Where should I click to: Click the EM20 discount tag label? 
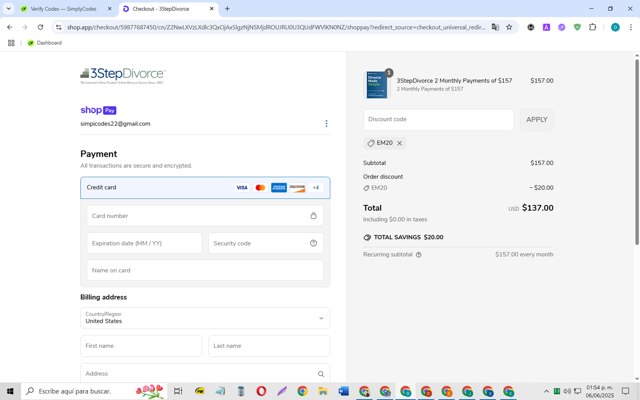384,143
